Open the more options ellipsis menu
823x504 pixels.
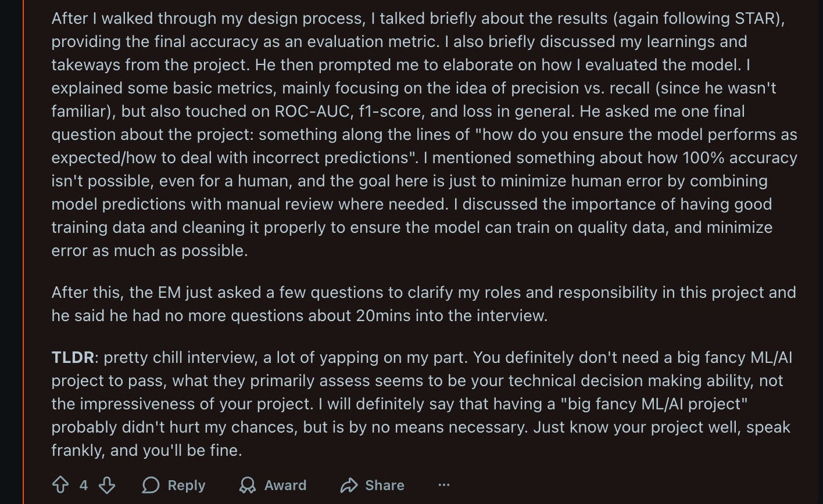pyautogui.click(x=444, y=485)
